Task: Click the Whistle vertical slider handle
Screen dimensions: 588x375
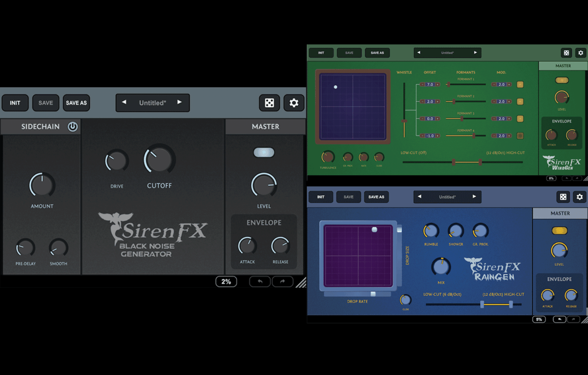Action: coord(404,121)
